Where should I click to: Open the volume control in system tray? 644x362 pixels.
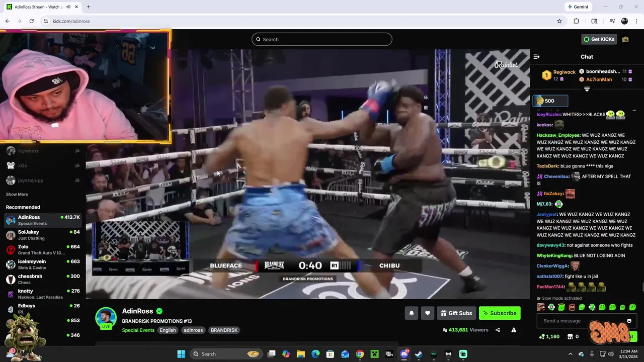(610, 354)
